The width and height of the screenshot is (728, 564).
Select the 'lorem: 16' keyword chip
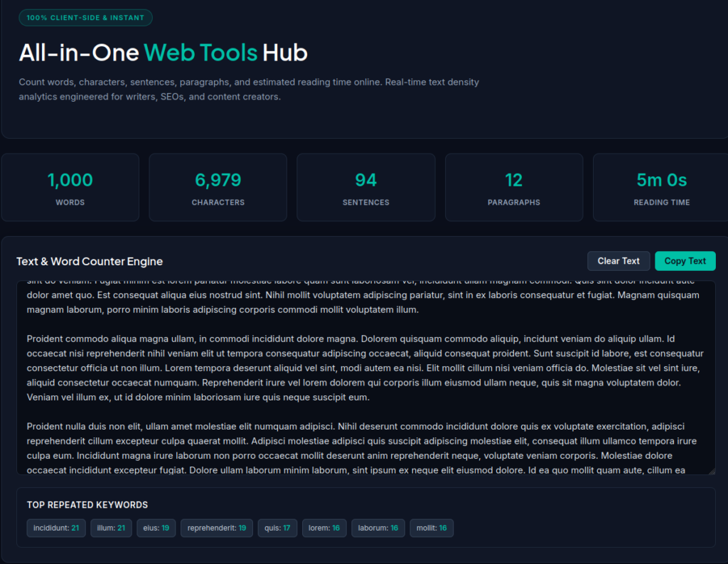324,528
